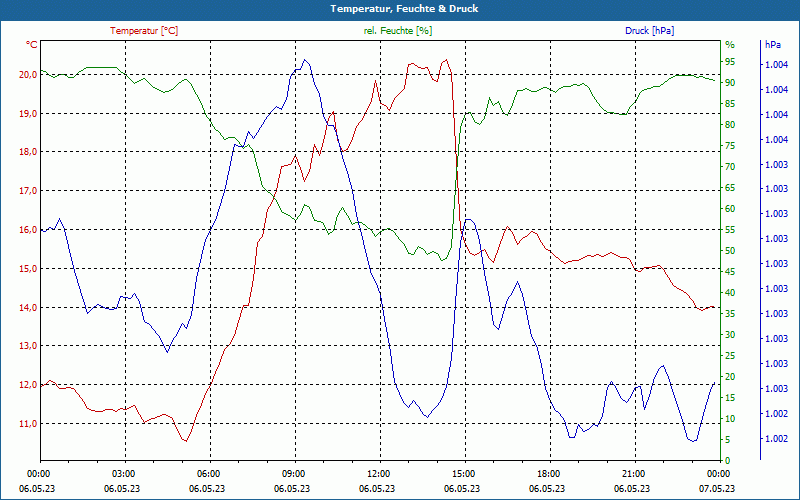The height and width of the screenshot is (500, 800).
Task: Click the green '55' humidity axis value
Action: [730, 230]
